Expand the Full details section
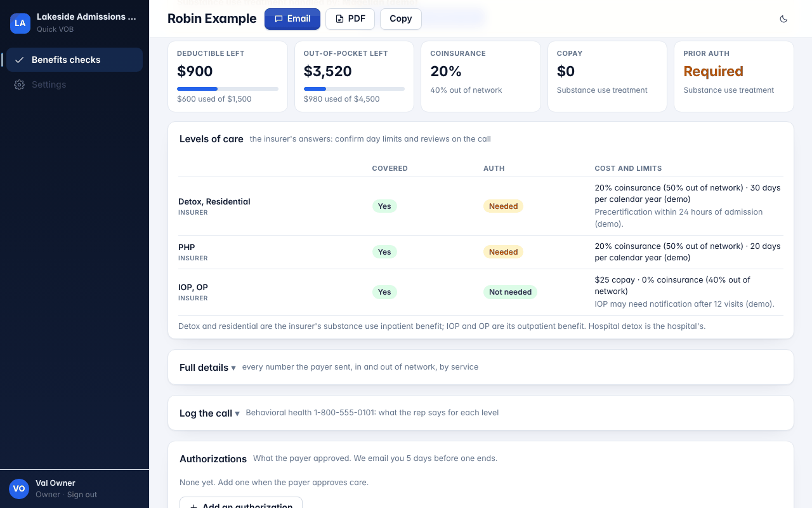This screenshot has height=508, width=812. pyautogui.click(x=207, y=368)
